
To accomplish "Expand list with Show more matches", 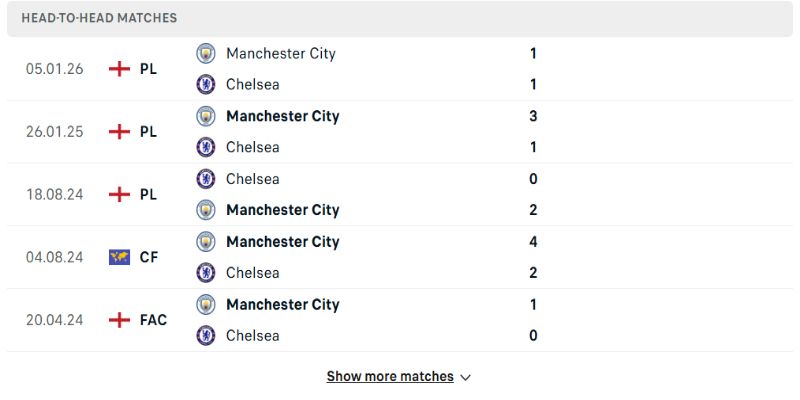I will [390, 377].
